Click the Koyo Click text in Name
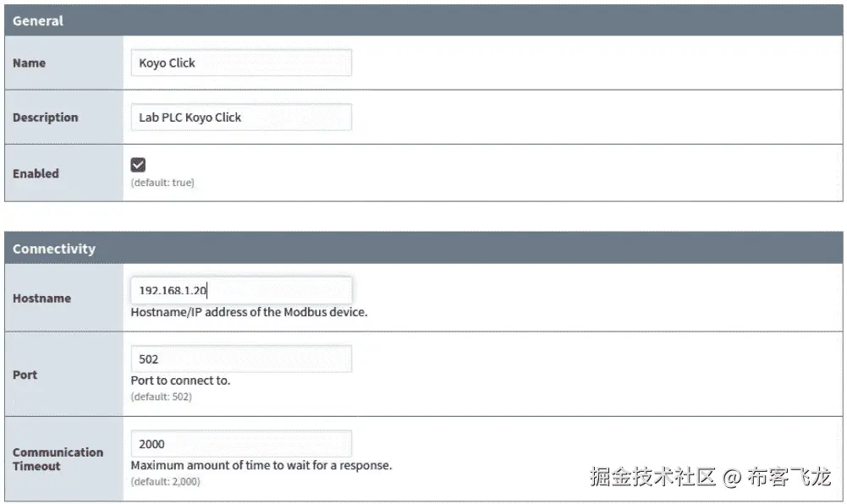Image resolution: width=847 pixels, height=504 pixels. 169,63
